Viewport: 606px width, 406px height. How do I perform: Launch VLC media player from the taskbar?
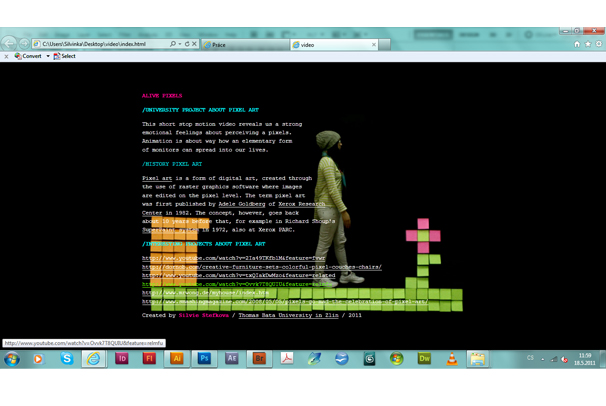click(452, 358)
